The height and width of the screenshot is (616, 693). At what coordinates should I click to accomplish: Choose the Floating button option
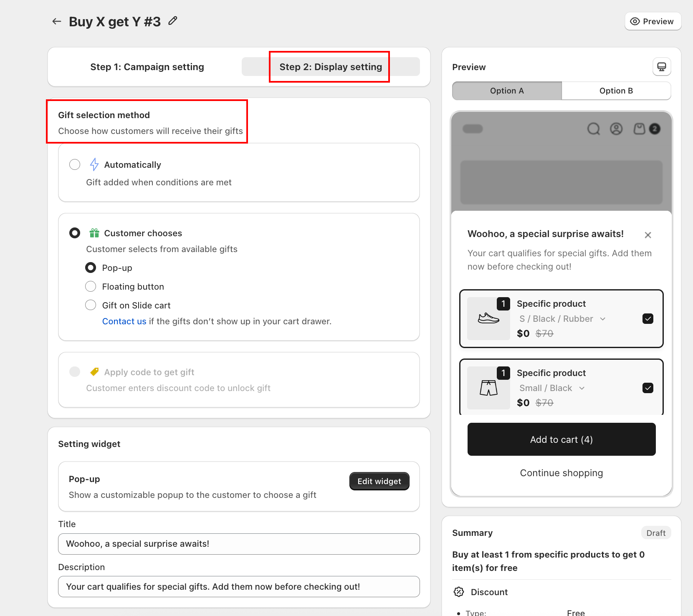click(91, 286)
